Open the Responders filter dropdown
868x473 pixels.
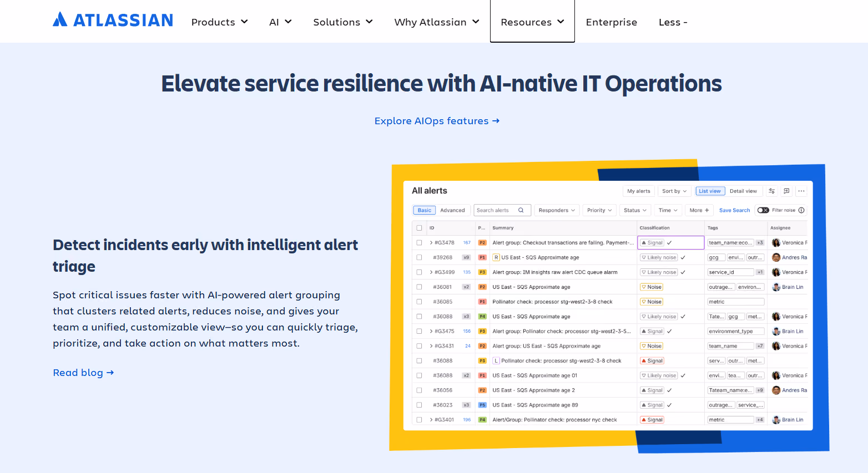point(557,210)
